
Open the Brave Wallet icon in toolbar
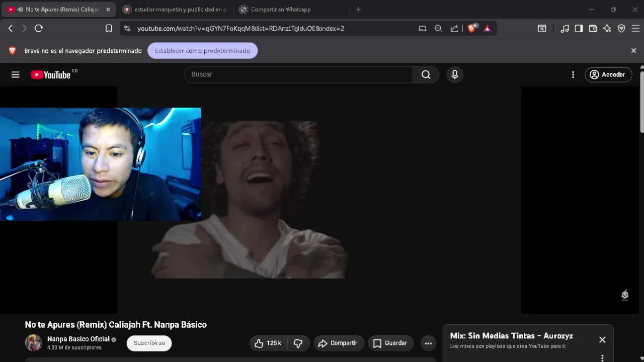pos(593,28)
